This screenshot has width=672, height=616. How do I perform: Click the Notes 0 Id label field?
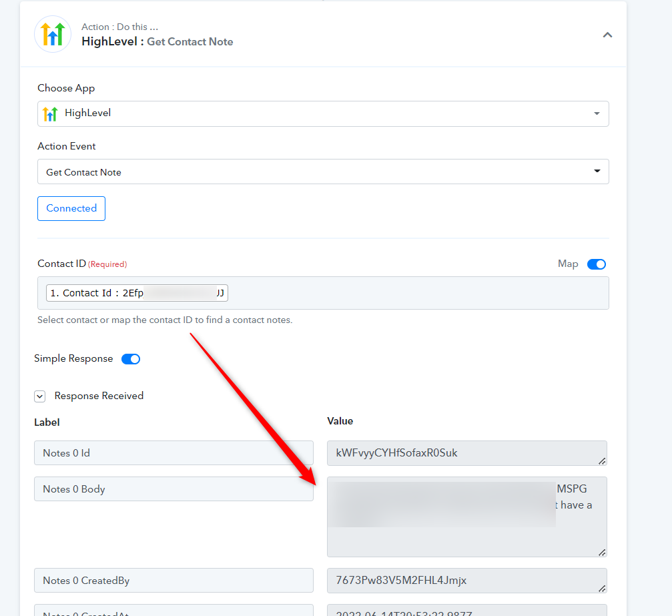pyautogui.click(x=174, y=452)
